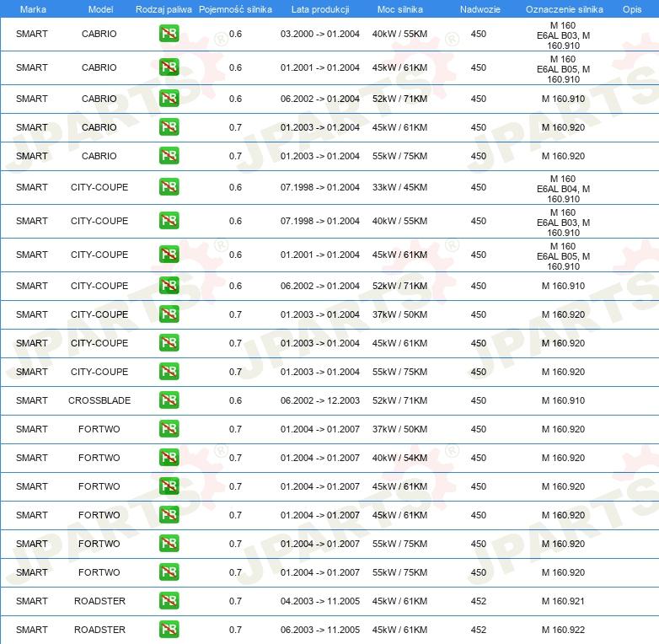This screenshot has height=644, width=659.
Task: Click CABRIO in the 03.2000 -> 01.2004 row
Action: click(x=99, y=34)
